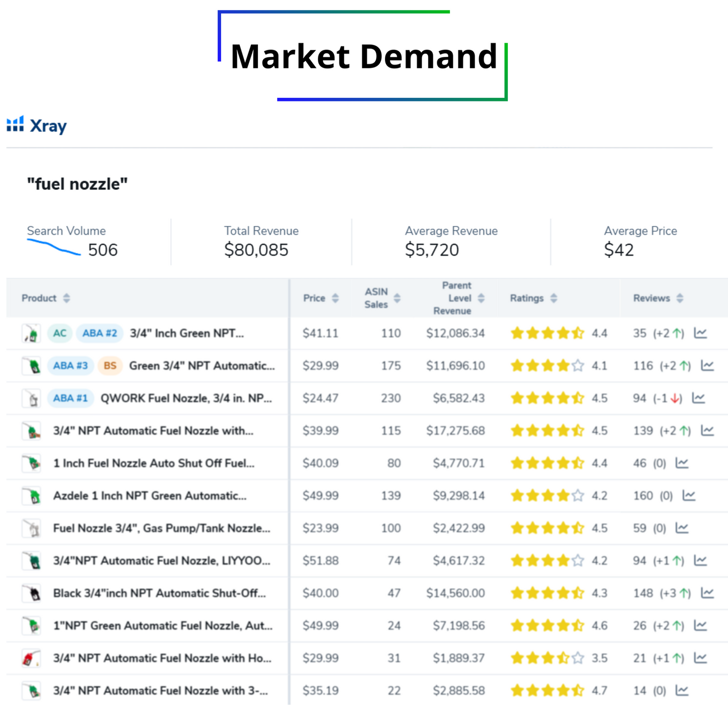Image resolution: width=728 pixels, height=728 pixels.
Task: Select revenue cell $17,275.68
Action: point(455,431)
